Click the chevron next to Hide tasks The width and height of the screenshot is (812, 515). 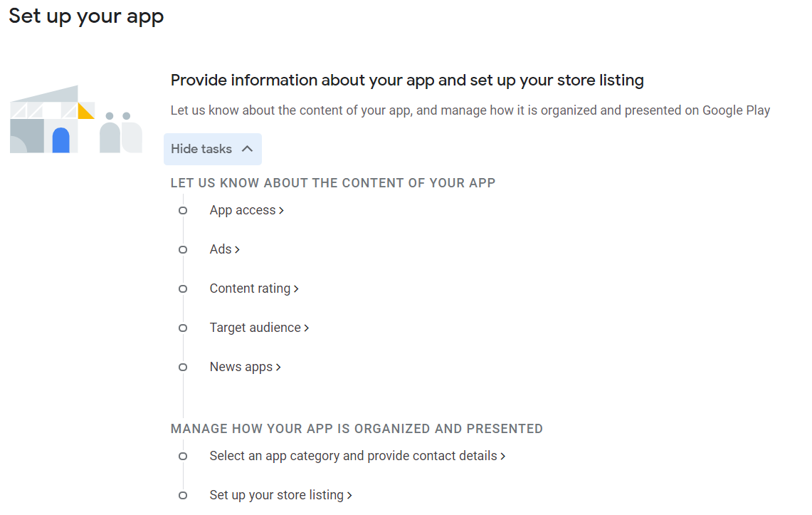[248, 149]
